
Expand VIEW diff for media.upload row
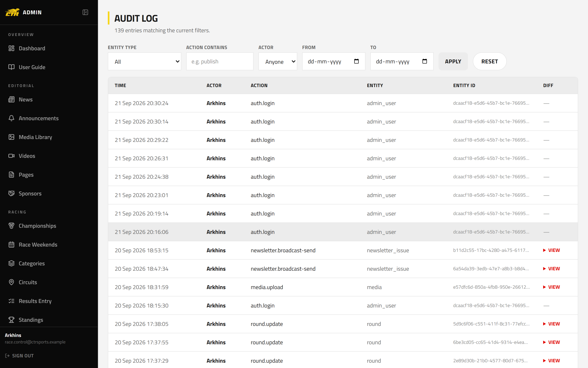tap(551, 287)
